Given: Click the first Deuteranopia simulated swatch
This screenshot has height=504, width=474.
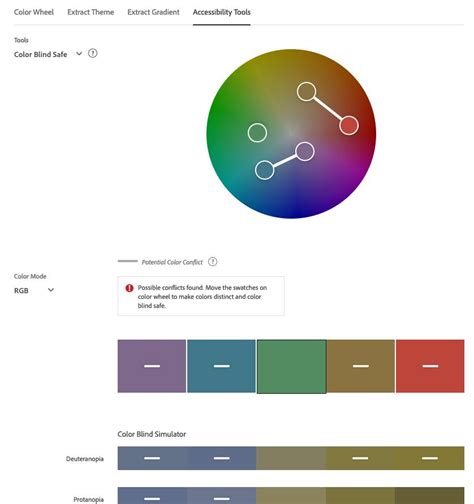Looking at the screenshot, I should 152,458.
